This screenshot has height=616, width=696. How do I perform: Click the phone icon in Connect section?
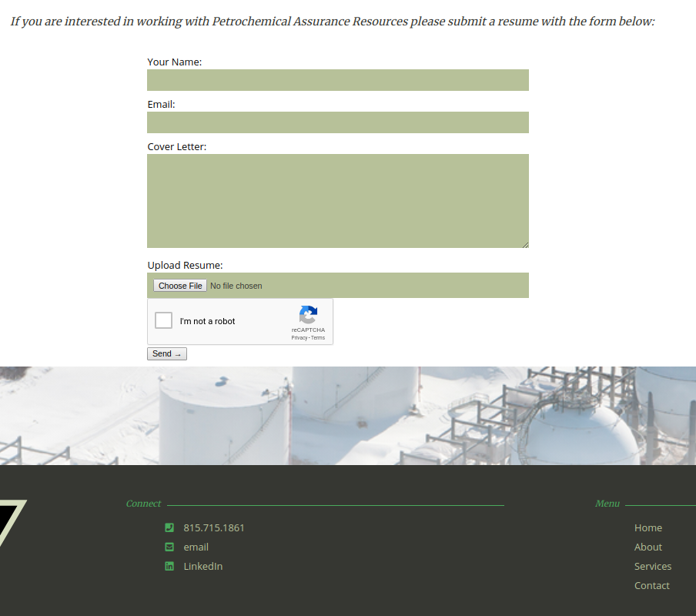[x=169, y=527]
